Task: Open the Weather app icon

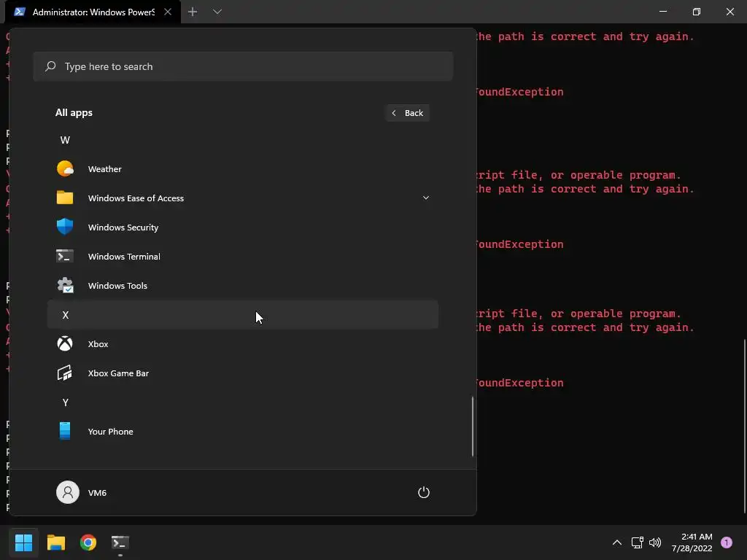Action: coord(65,168)
